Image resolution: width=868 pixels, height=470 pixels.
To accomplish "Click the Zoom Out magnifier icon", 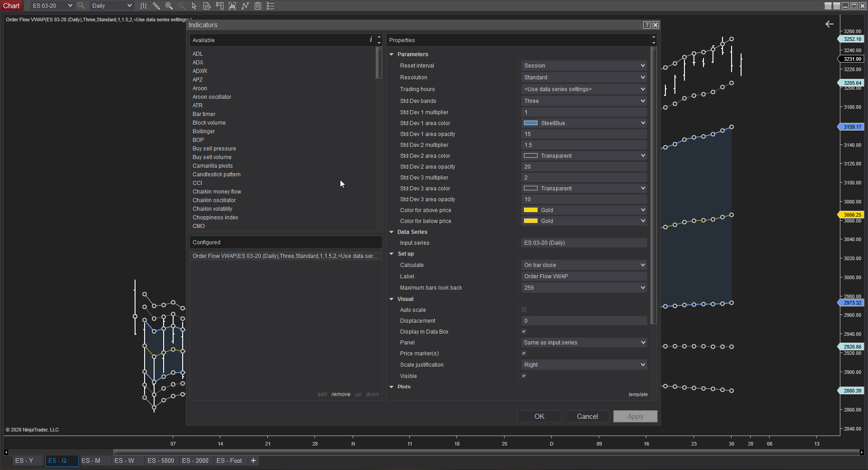I will coord(181,6).
